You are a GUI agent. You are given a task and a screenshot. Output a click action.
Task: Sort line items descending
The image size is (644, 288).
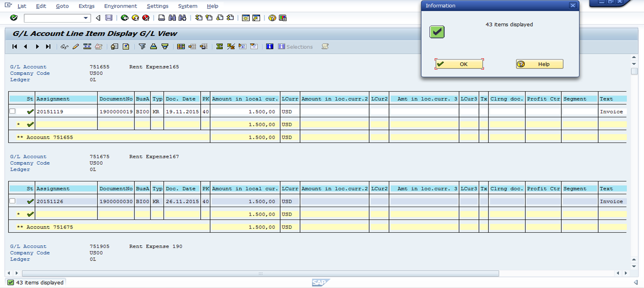[165, 46]
